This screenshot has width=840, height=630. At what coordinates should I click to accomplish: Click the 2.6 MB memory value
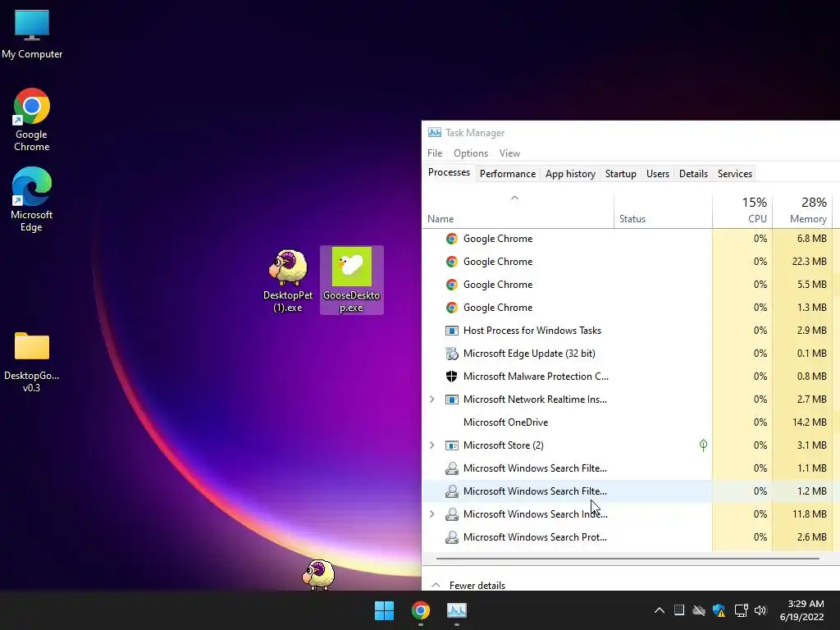tap(811, 537)
